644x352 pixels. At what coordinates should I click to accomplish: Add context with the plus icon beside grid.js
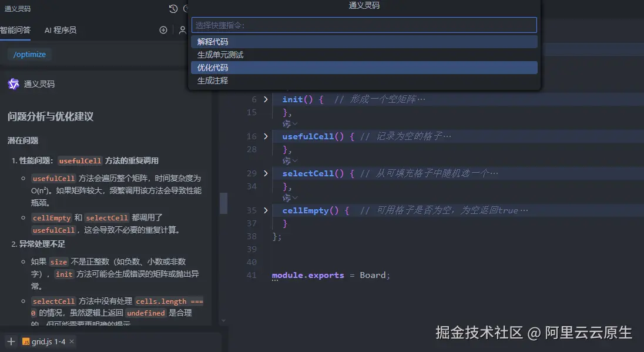pos(11,341)
